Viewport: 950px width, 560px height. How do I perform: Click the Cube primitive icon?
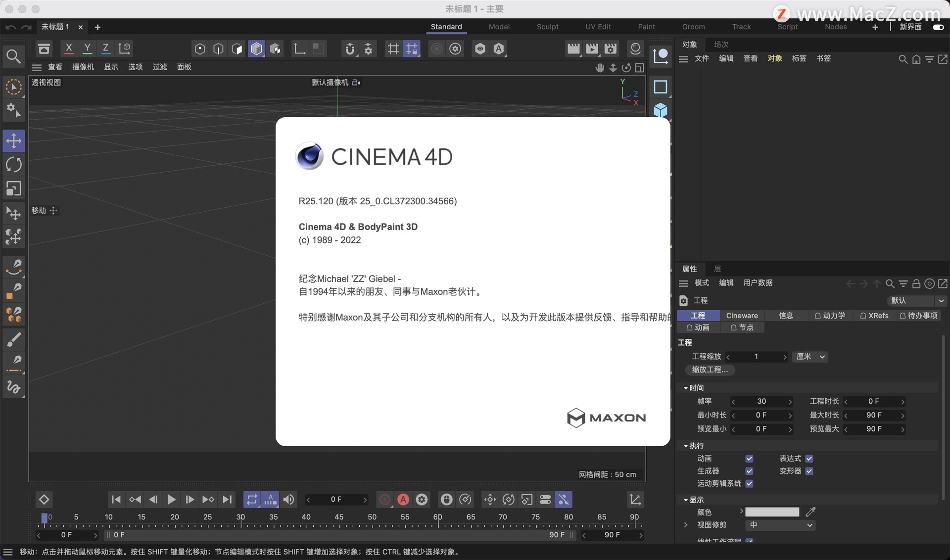(661, 110)
